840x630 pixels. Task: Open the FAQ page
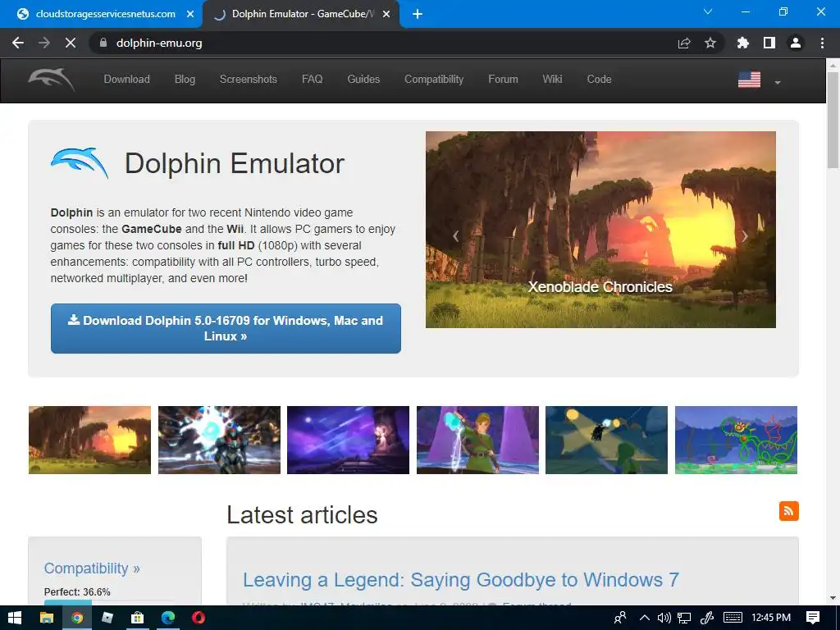313,80
